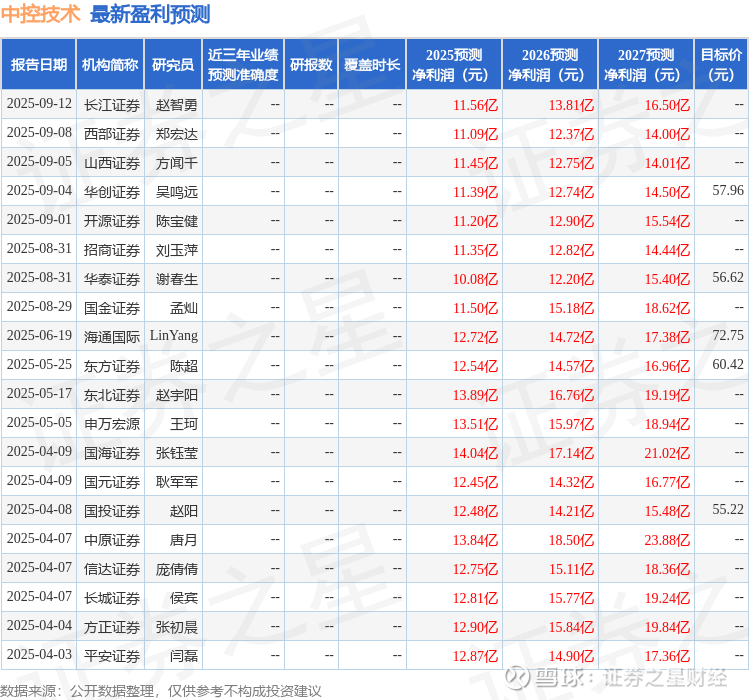Select the 国金证券 institution cell
This screenshot has height=700, width=749.
click(x=112, y=308)
